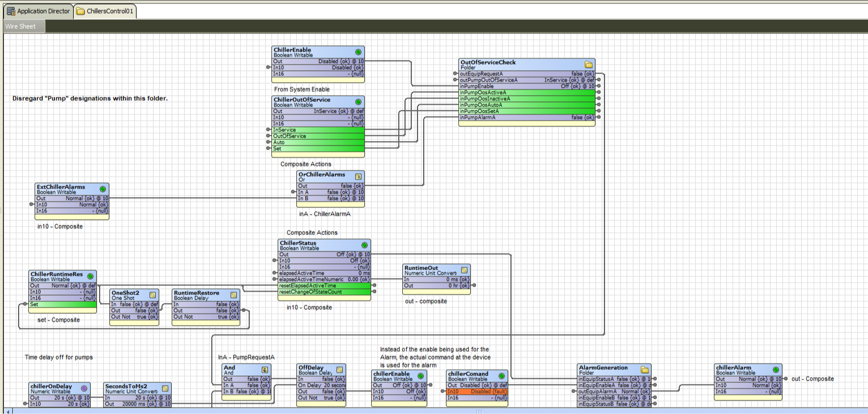Select the chillerOnDelay purple numeric icon
Screen dimensions: 868x414
(x=84, y=389)
